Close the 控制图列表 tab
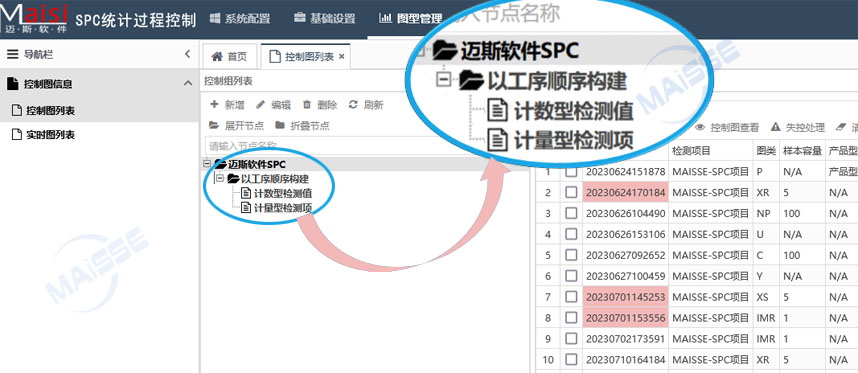 coord(342,56)
